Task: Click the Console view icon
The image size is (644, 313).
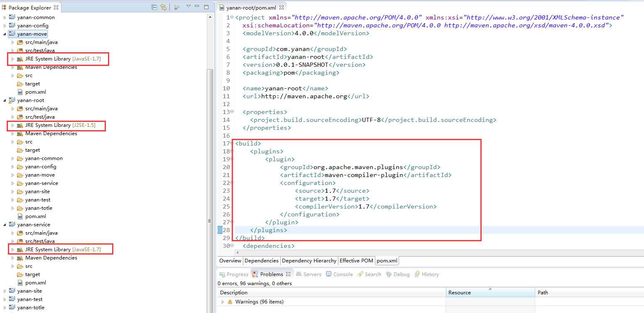Action: tap(329, 274)
